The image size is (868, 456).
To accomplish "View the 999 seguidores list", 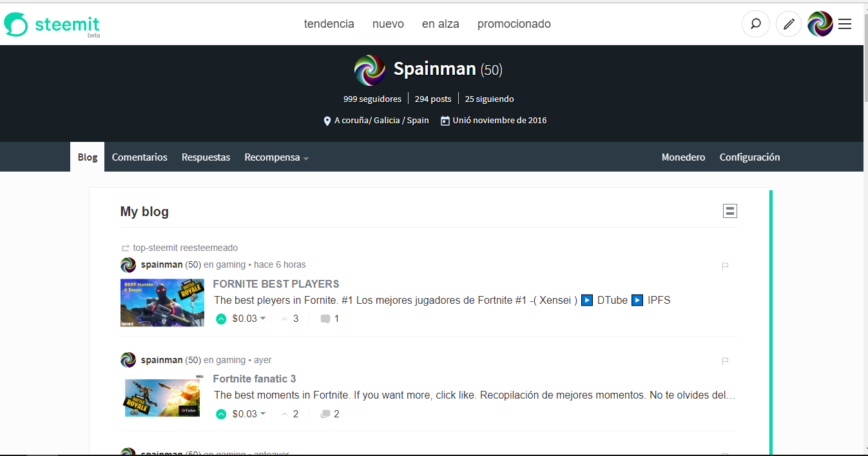I will point(371,99).
